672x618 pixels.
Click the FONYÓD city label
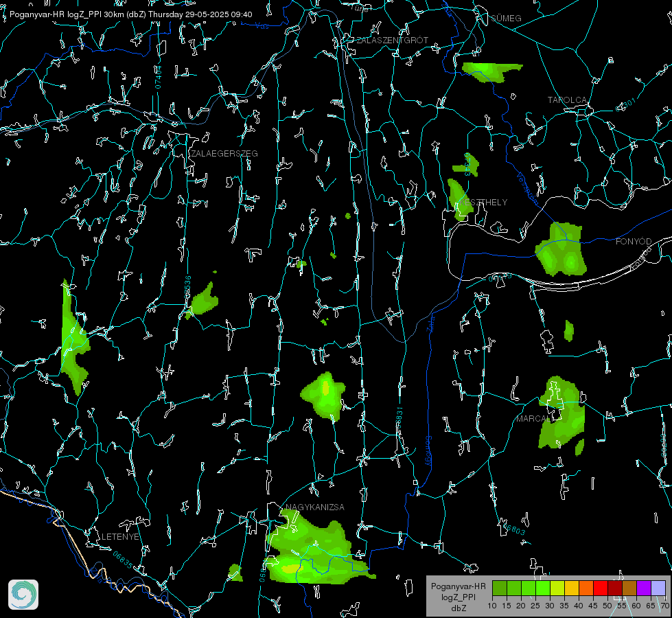pos(634,242)
